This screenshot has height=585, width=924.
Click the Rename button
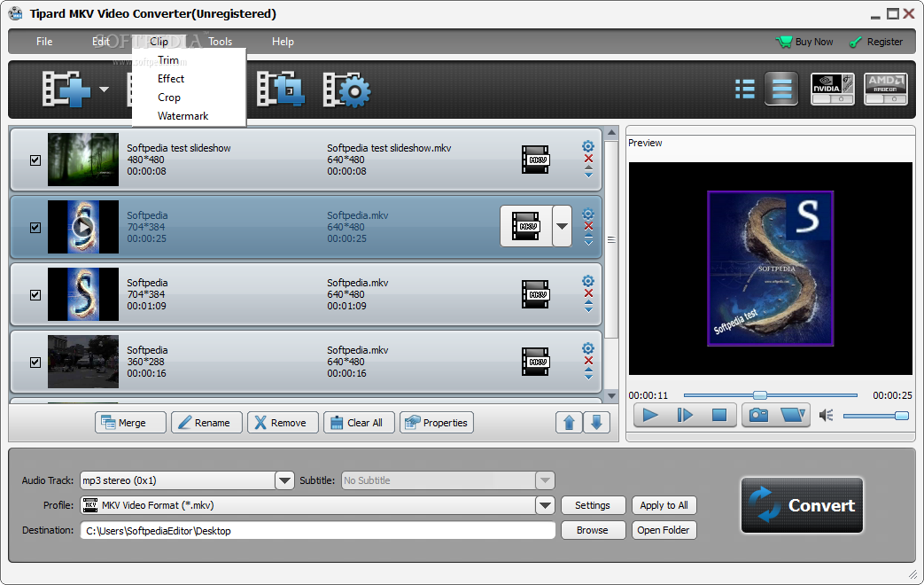206,422
